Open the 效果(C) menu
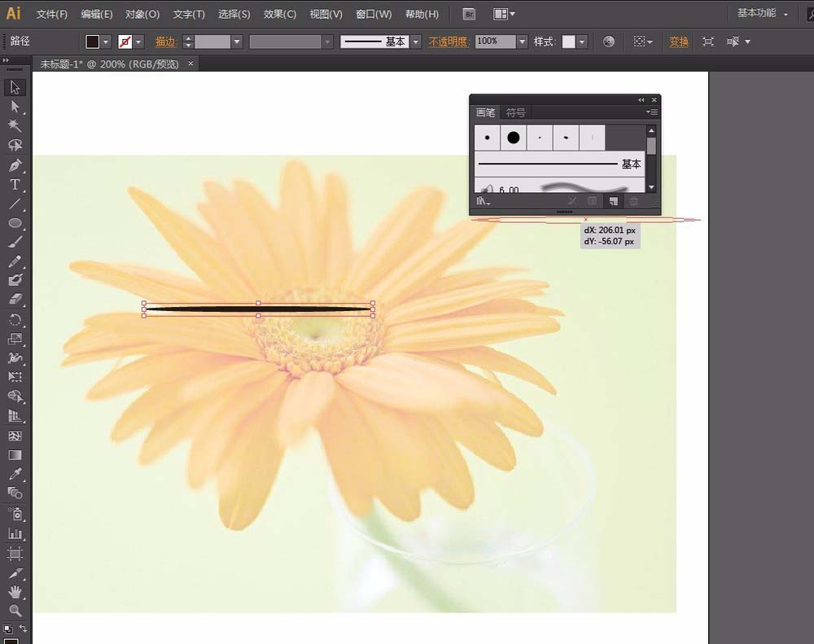Viewport: 814px width, 644px height. (x=280, y=15)
